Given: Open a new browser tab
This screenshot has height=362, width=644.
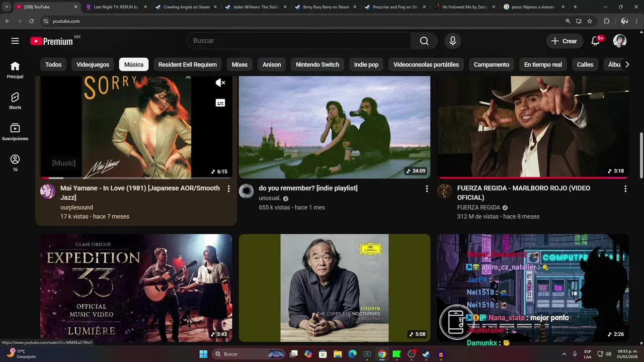Looking at the screenshot, I should (575, 7).
